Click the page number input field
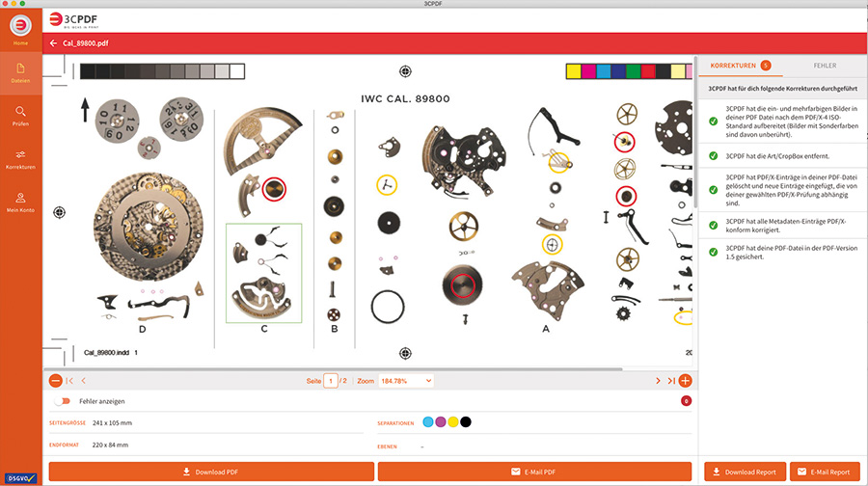 pos(331,381)
